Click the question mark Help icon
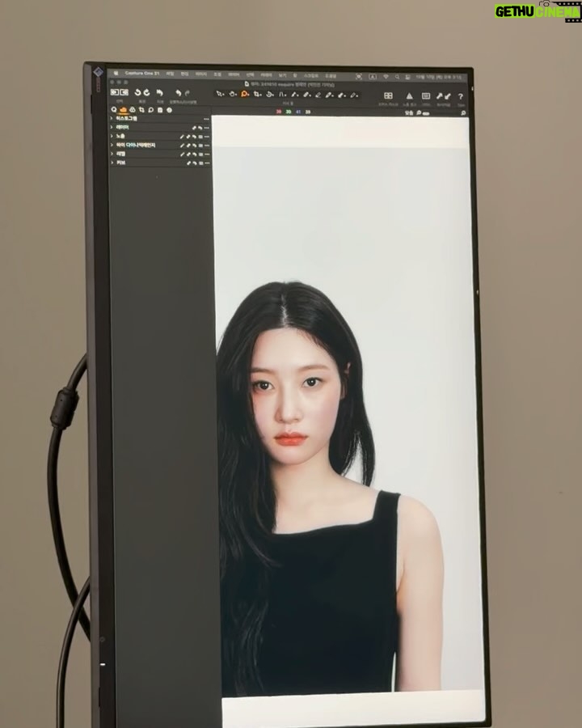 [460, 96]
